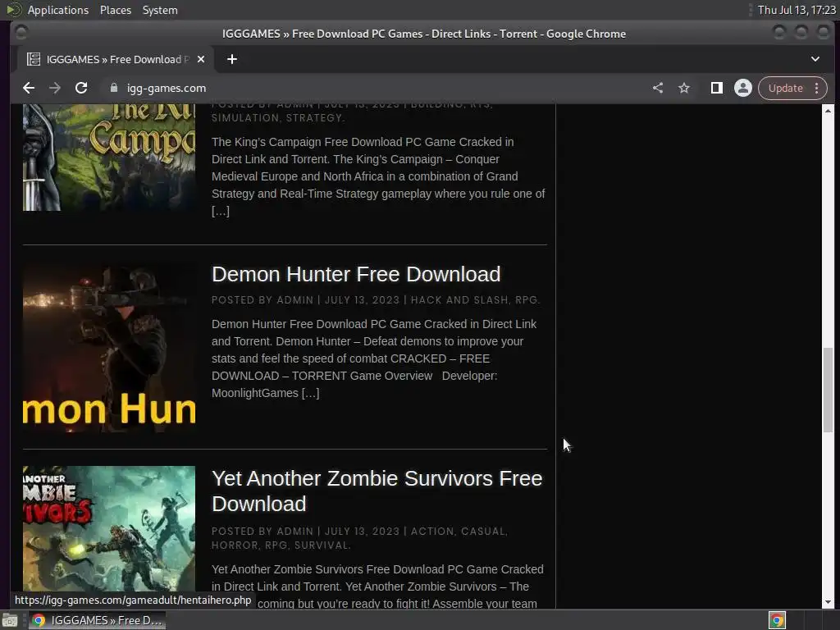Expand the tab search chevron
The image size is (840, 630).
(815, 59)
